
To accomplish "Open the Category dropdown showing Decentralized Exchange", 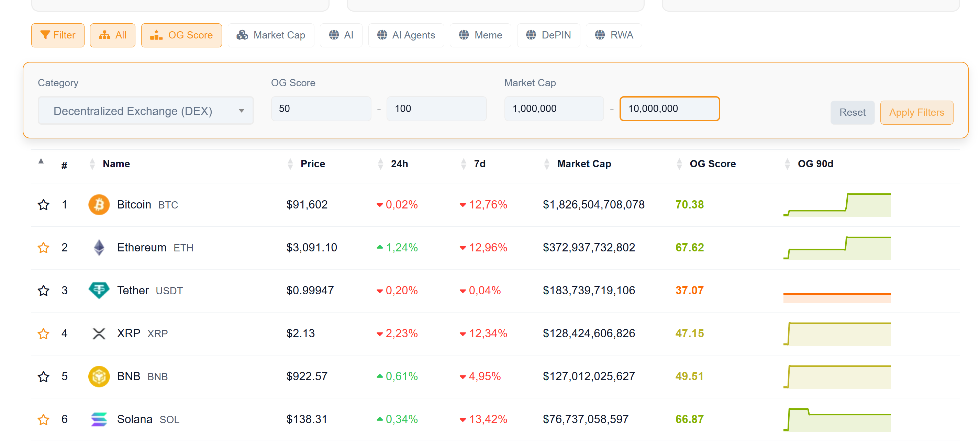I will [146, 111].
